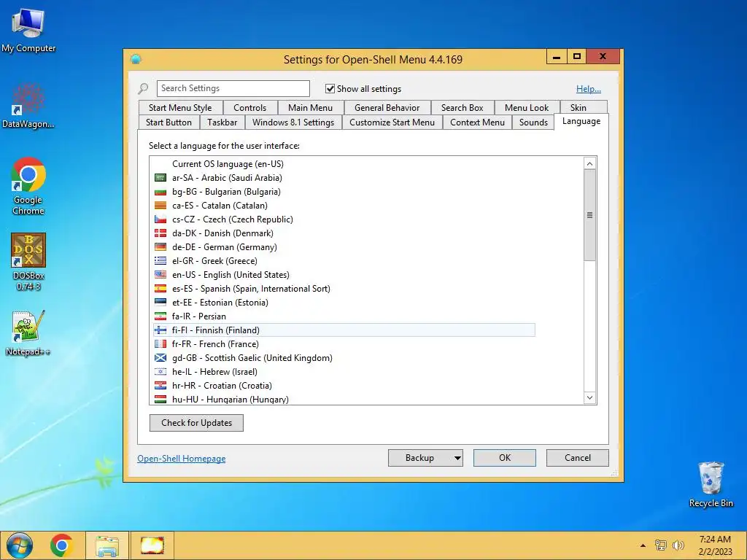Click the language list scrollbar thumb
This screenshot has width=747, height=560.
[589, 215]
